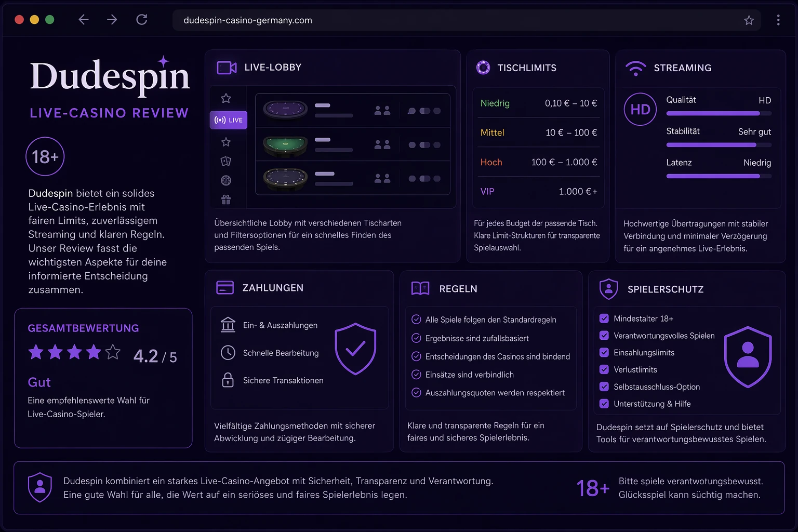Image resolution: width=798 pixels, height=532 pixels.
Task: Uncheck the Einsahlungslimits checkbox
Action: pos(604,352)
